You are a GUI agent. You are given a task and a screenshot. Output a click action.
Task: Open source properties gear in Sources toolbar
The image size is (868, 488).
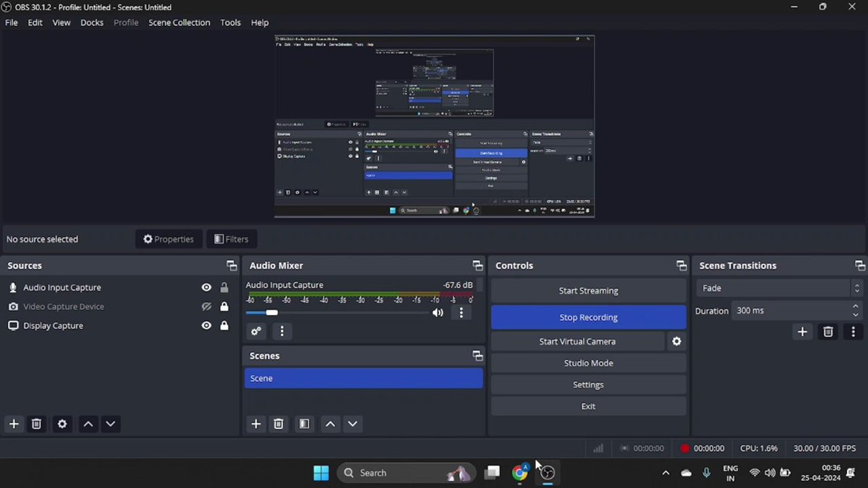[62, 424]
